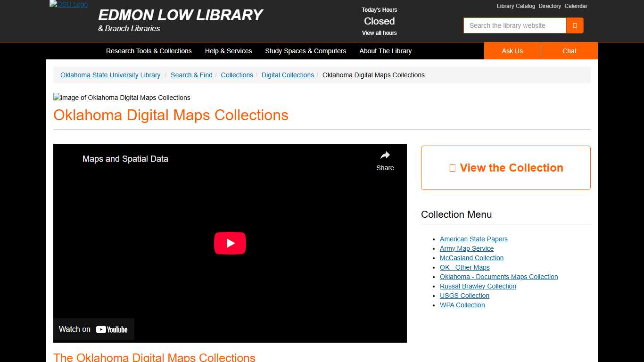Click the orange search button icon
This screenshot has height=362, width=644.
(x=575, y=25)
